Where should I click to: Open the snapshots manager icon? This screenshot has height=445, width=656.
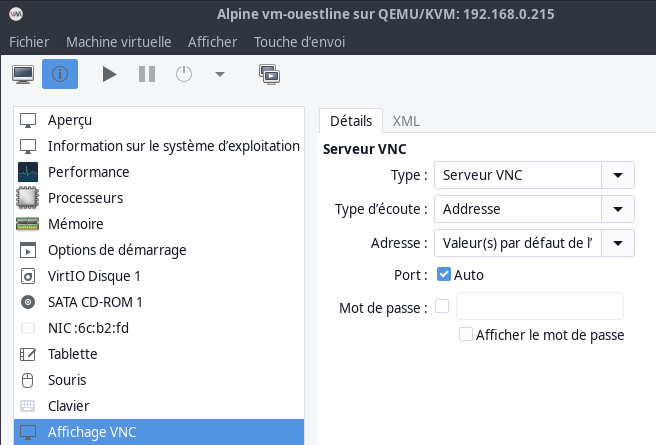click(268, 74)
